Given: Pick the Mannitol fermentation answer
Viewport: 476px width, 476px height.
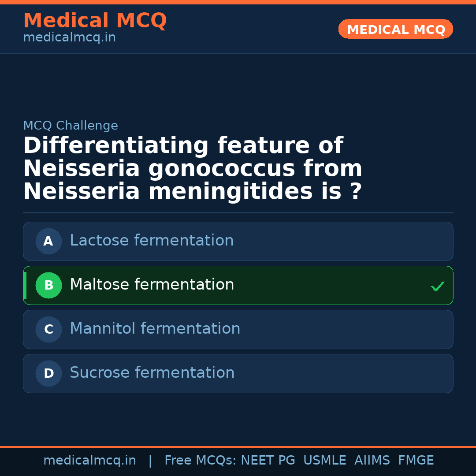Looking at the screenshot, I should coord(155,329).
